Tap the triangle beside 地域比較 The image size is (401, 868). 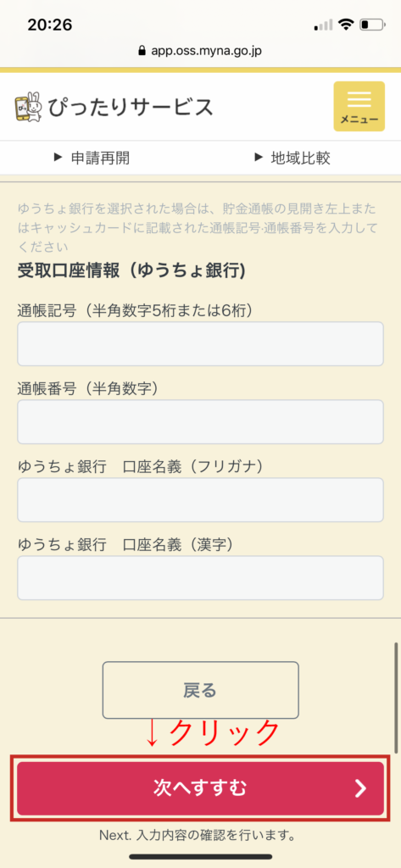point(258,157)
